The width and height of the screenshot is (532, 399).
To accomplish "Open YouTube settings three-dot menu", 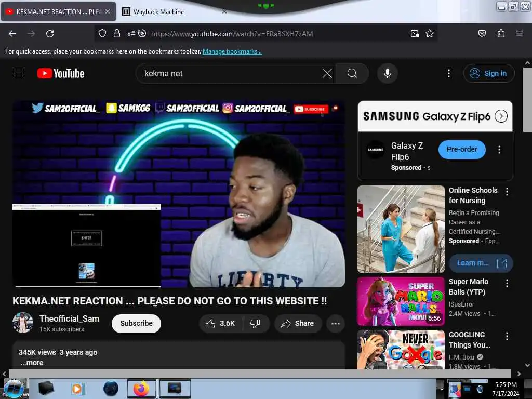I will 448,73.
